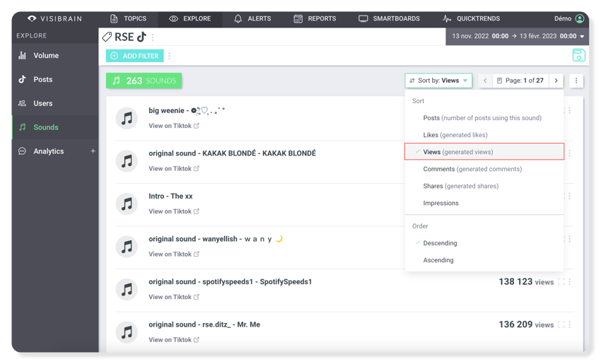Click the KAKAK BLONDÉ sound music icon
601x364 pixels.
127,161
